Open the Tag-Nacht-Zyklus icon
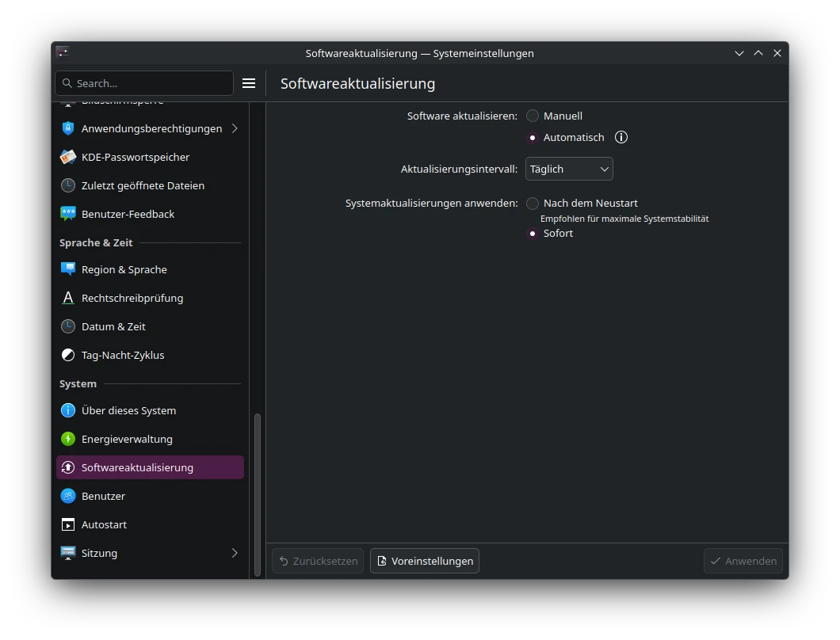This screenshot has height=640, width=840. (x=68, y=355)
